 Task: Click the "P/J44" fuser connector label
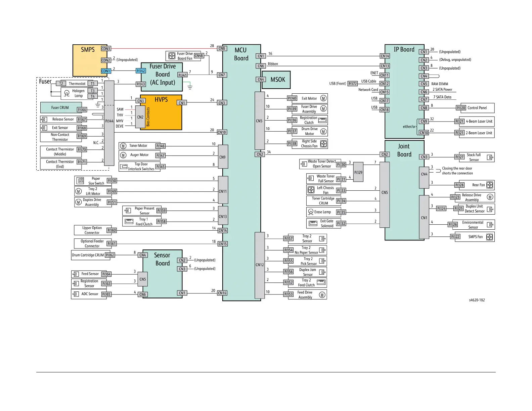pos(109,121)
